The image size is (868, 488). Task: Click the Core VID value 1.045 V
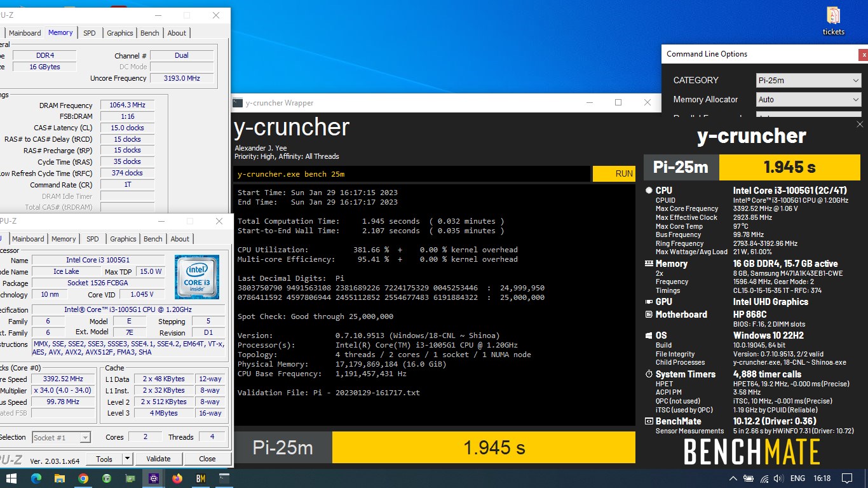pyautogui.click(x=140, y=295)
